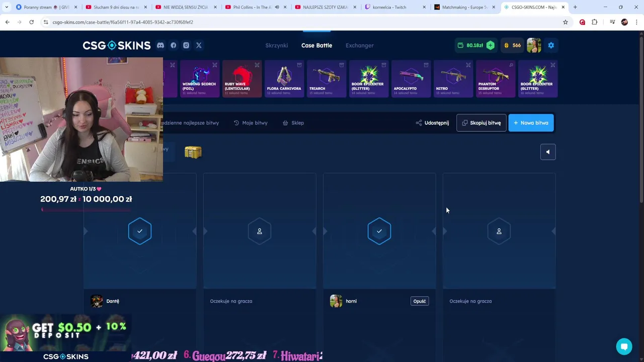Open the Flora Carnivora drop card
Image resolution: width=644 pixels, height=362 pixels.
coord(284,79)
